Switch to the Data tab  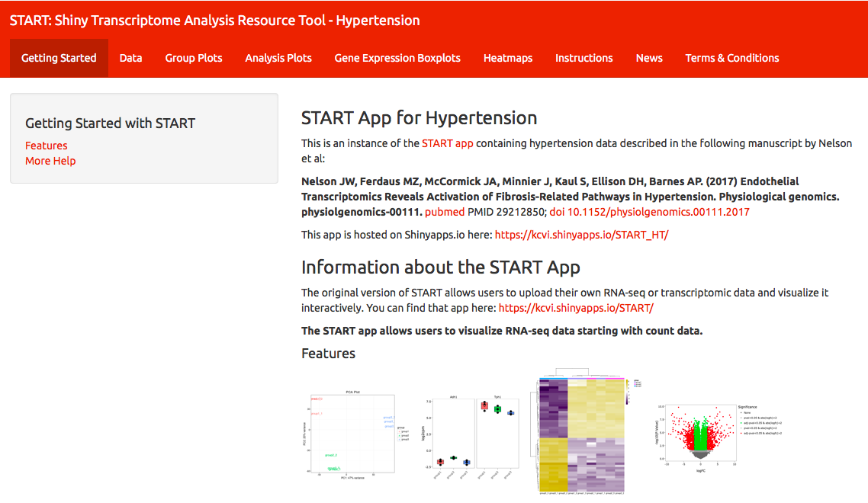(130, 58)
